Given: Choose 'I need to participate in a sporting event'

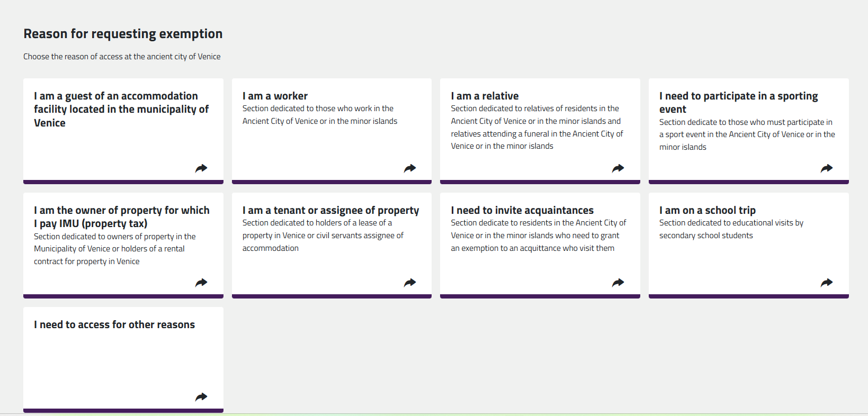Looking at the screenshot, I should click(x=739, y=103).
